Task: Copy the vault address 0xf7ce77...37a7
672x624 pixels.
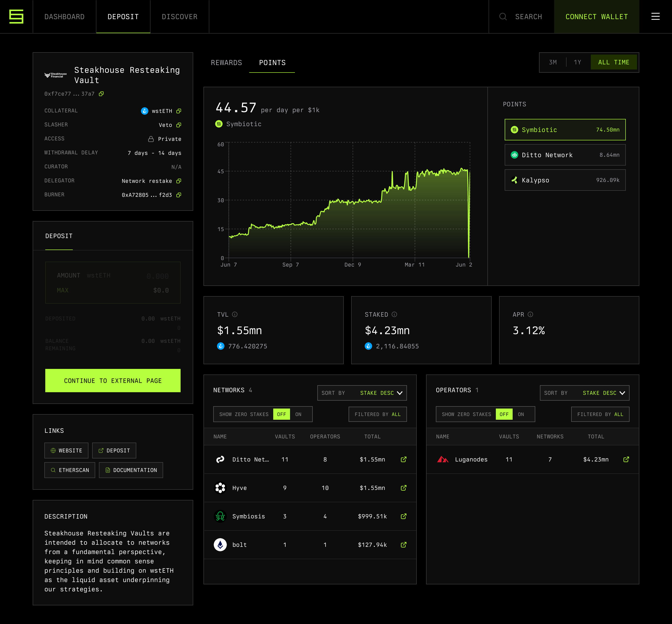Action: tap(101, 94)
